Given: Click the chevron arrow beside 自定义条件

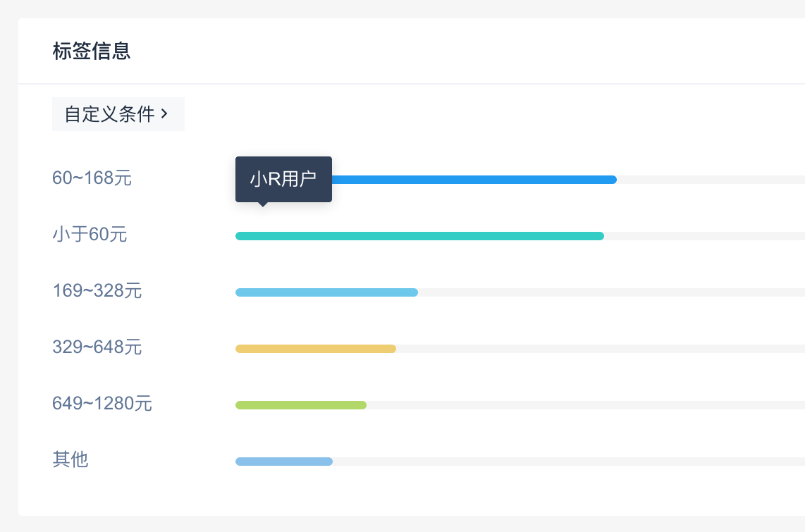Looking at the screenshot, I should 165,113.
